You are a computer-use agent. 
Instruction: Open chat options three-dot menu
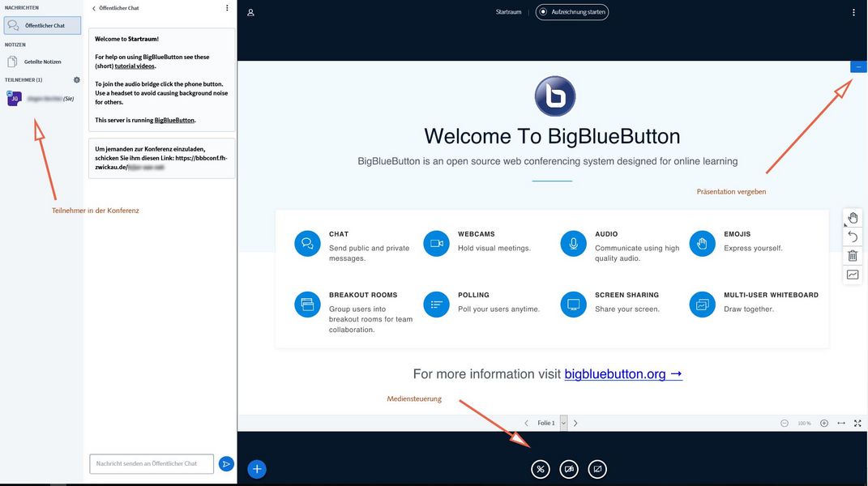227,8
